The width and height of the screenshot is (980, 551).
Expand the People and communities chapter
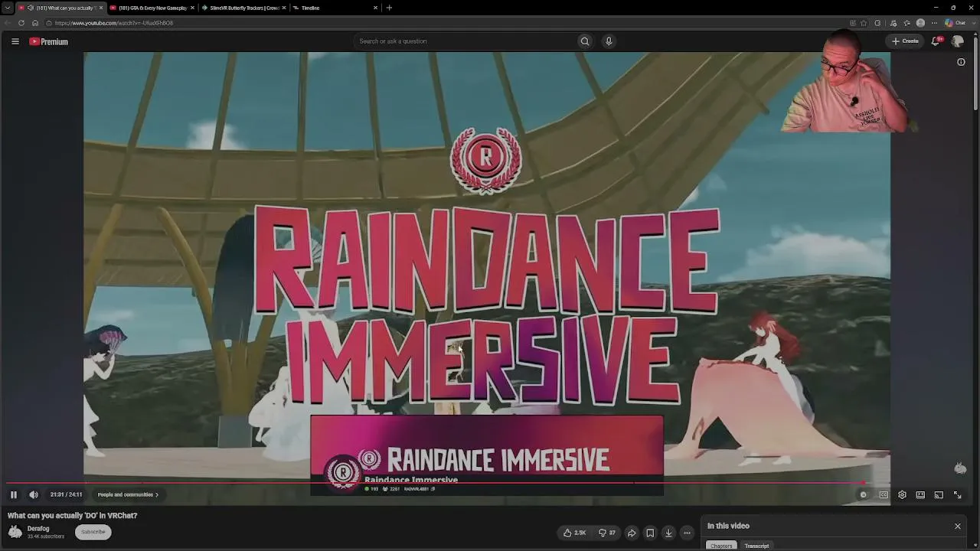point(128,494)
